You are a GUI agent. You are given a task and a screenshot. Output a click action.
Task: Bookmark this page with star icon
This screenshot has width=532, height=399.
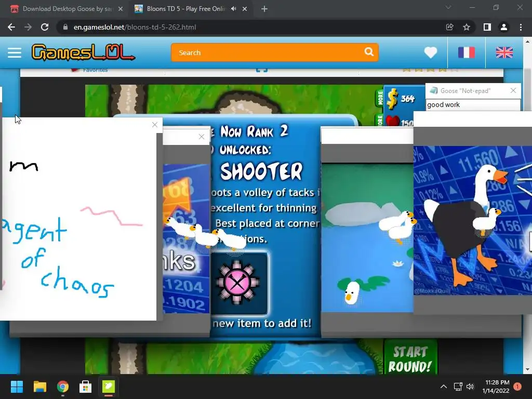pos(467,27)
